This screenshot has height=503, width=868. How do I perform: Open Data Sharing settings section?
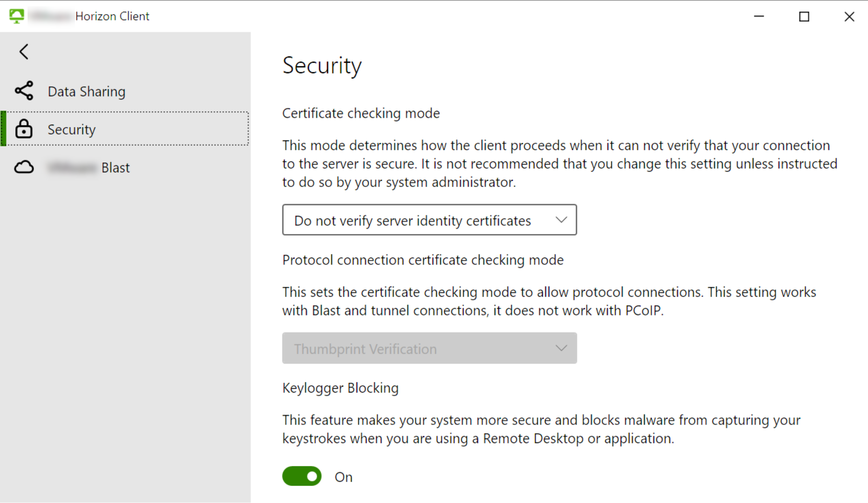pyautogui.click(x=125, y=91)
